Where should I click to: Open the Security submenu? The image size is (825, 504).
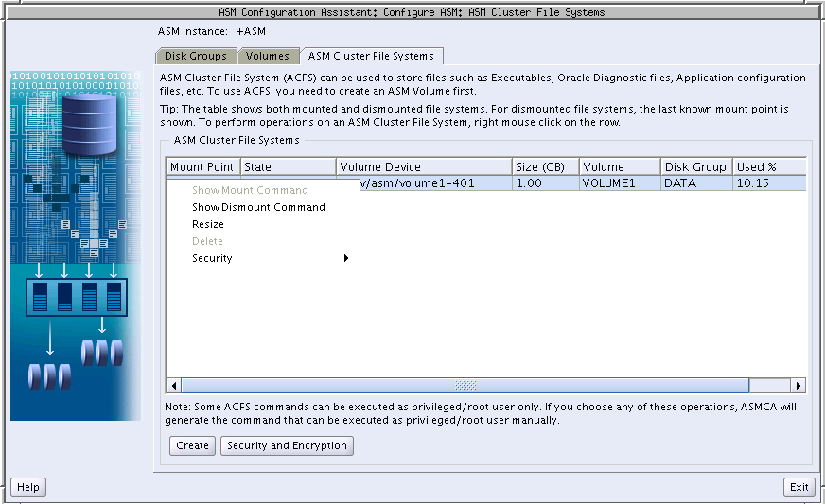263,258
